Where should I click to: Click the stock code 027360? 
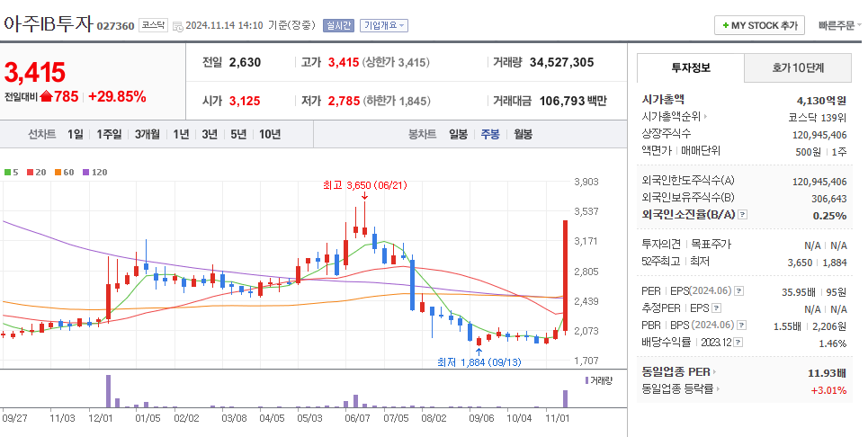coord(116,26)
